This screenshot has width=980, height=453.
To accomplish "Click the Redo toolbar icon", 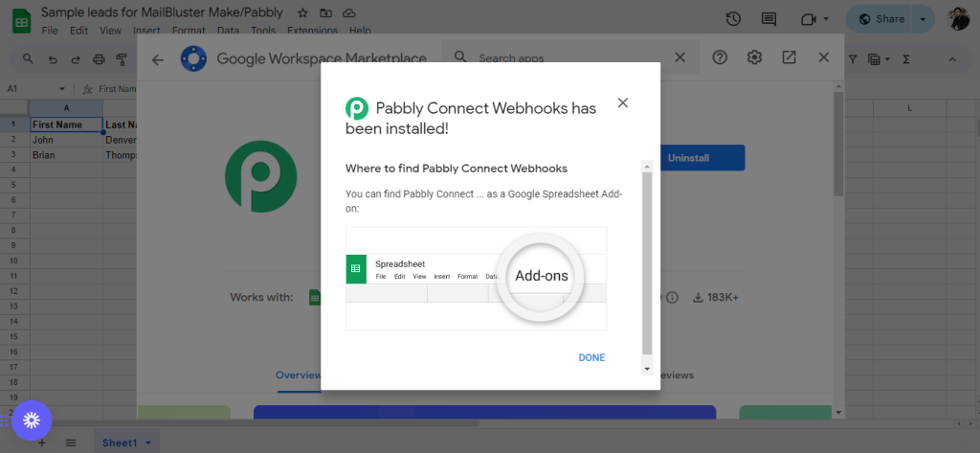I will (x=76, y=59).
